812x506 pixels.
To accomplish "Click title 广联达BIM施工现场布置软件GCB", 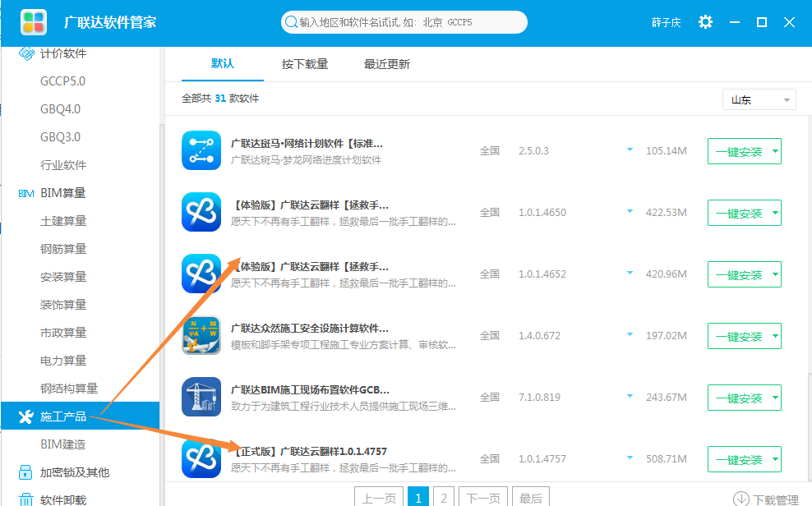I will tap(310, 389).
